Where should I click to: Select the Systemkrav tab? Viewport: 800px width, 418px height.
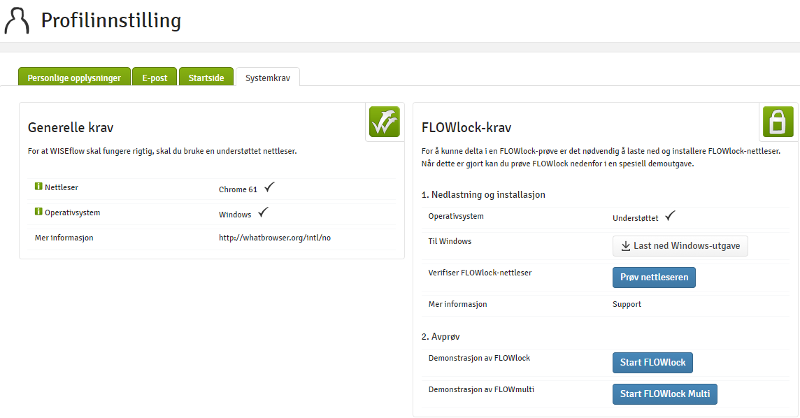267,77
